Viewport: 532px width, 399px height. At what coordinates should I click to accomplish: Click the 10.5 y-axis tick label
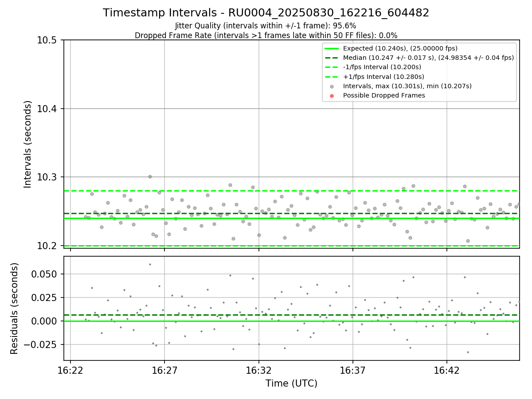point(47,40)
